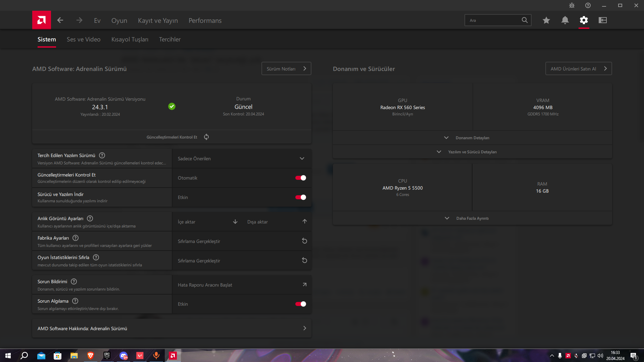Click the Oyun İstatistiklerini Sıfırla reset icon
644x362 pixels.
304,260
